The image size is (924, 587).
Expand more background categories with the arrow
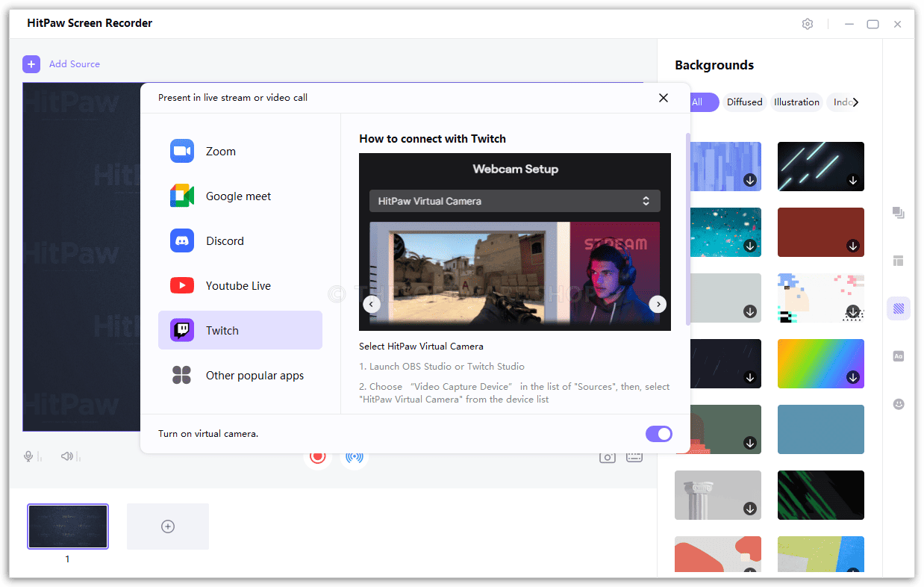click(855, 102)
